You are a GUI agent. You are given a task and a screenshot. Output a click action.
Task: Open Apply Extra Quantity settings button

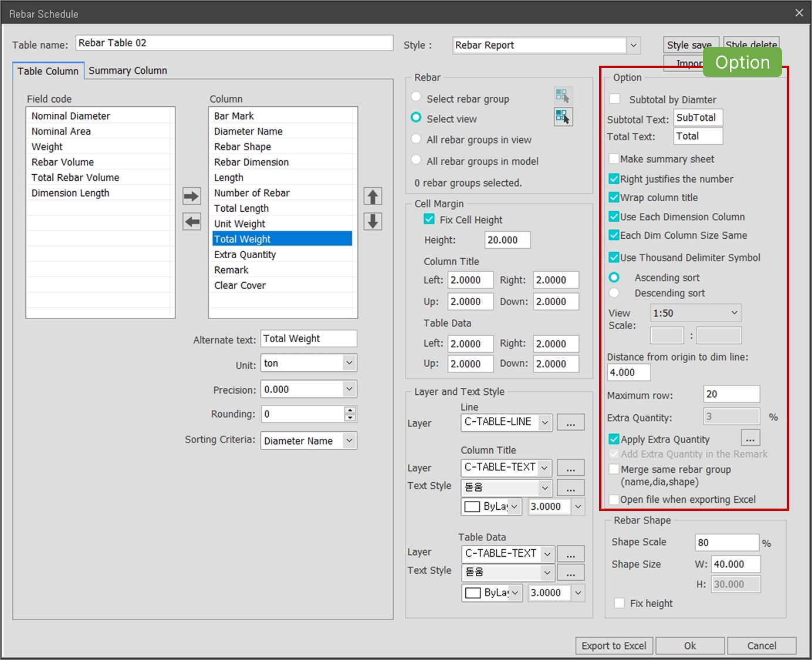click(x=750, y=438)
